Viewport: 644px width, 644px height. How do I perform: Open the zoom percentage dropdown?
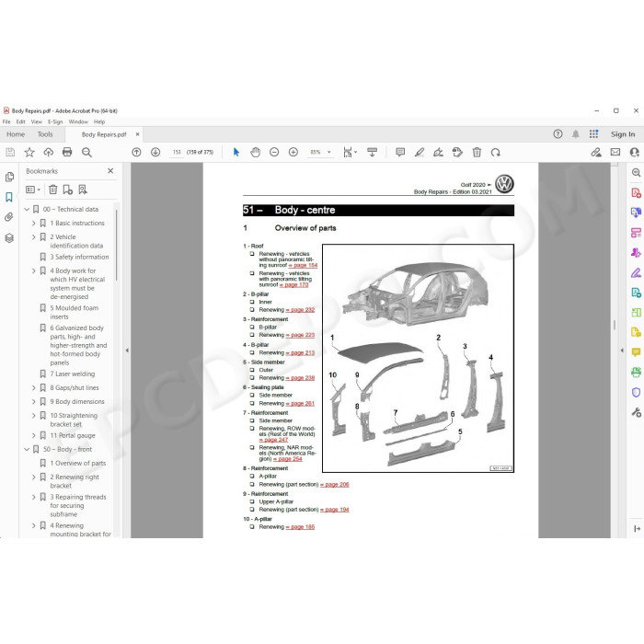click(x=329, y=153)
